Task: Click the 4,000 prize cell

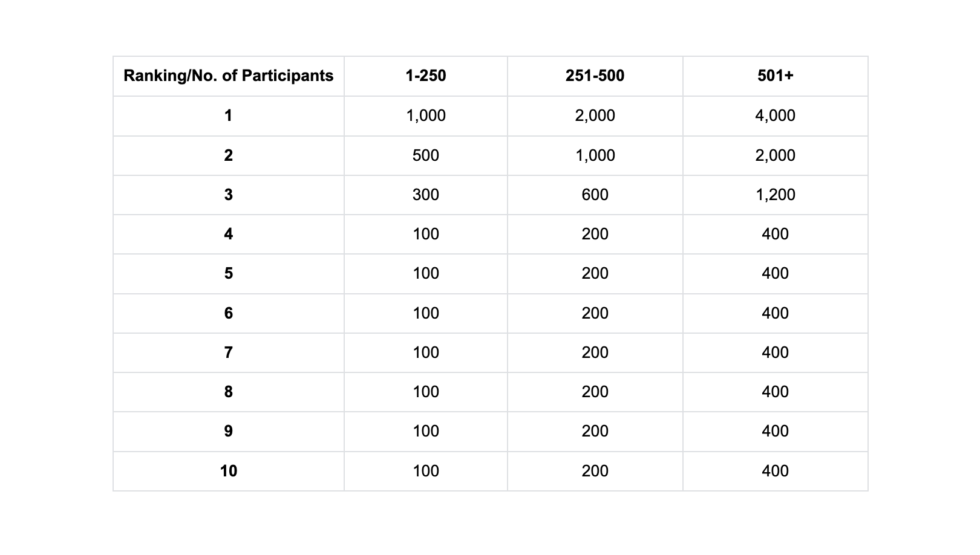Action: pos(776,116)
